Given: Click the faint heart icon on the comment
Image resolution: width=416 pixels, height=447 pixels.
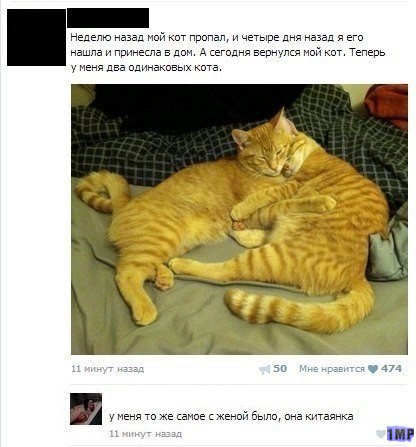Looking at the screenshot, I should (380, 434).
